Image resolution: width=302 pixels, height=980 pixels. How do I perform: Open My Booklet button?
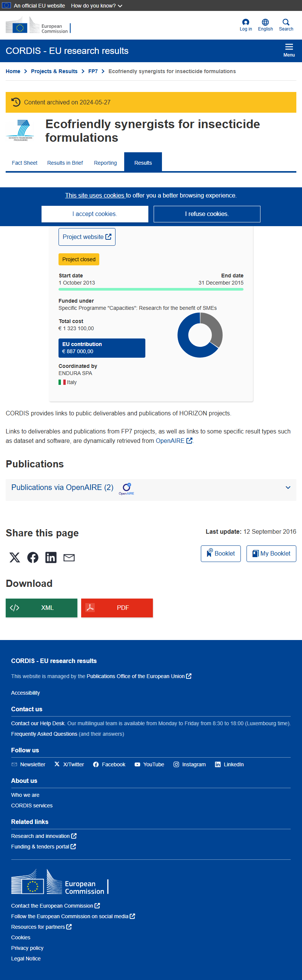(x=271, y=554)
